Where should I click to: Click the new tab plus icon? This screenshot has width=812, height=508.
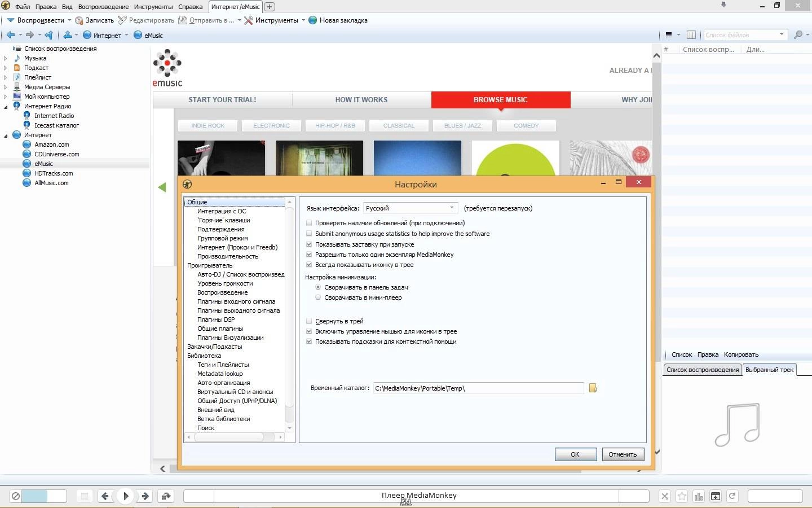click(x=270, y=7)
